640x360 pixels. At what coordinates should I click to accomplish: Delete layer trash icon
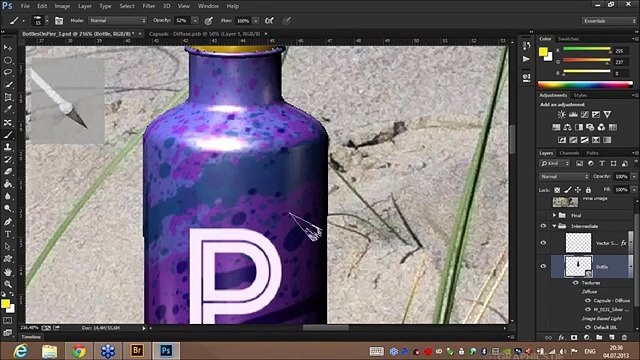[x=624, y=338]
